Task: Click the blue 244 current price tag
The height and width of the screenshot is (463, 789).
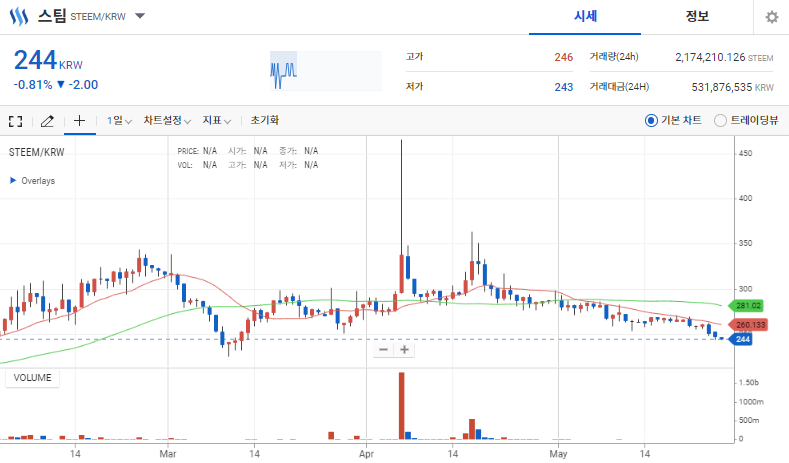Action: (x=741, y=339)
